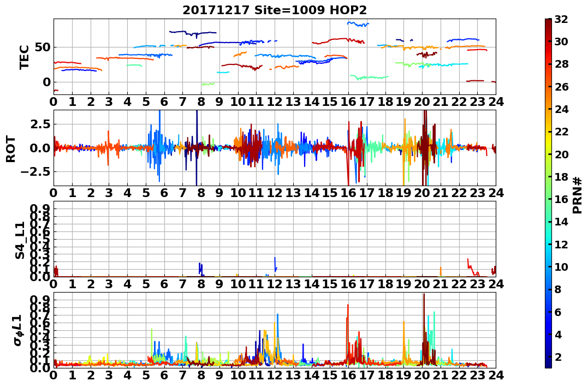Click hour 18 tick under the TEC panel

[x=385, y=102]
